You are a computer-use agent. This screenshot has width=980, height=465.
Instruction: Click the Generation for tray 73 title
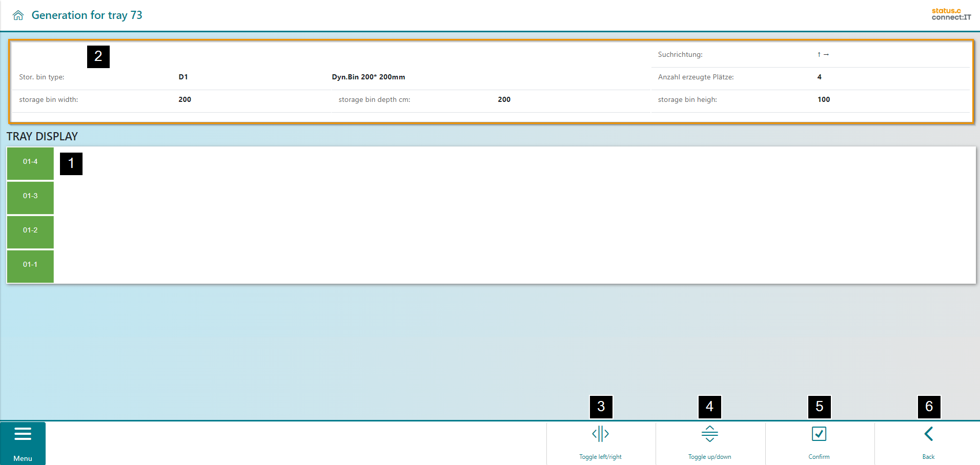(x=87, y=15)
